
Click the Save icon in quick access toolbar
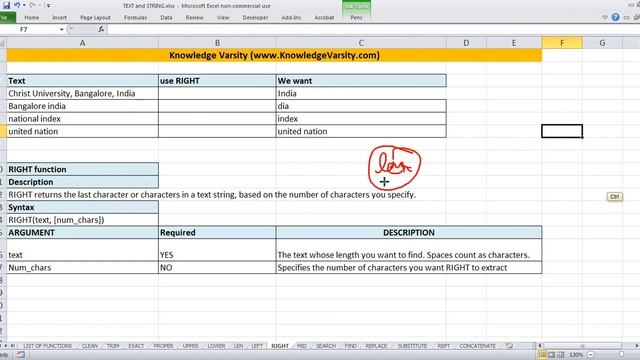tap(7, 5)
